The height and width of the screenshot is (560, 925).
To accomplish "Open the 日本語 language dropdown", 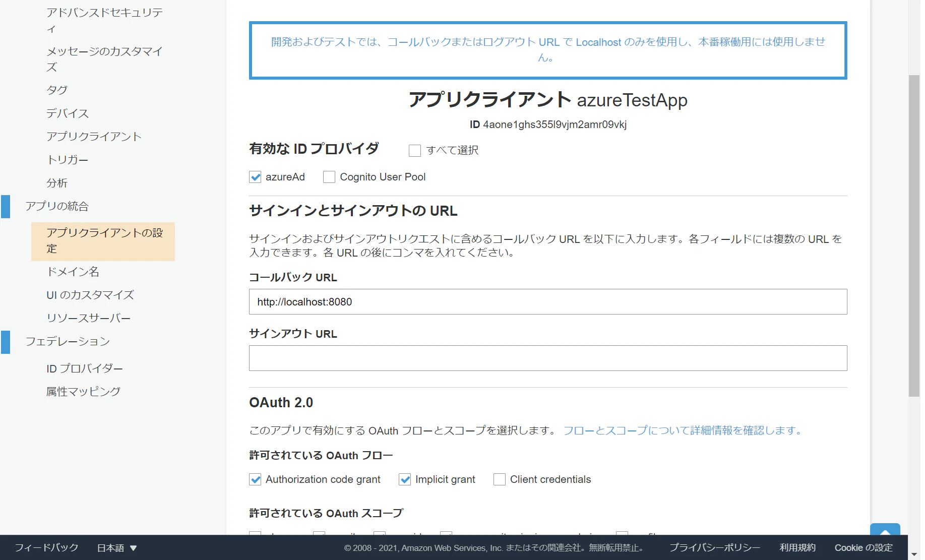I will [116, 548].
